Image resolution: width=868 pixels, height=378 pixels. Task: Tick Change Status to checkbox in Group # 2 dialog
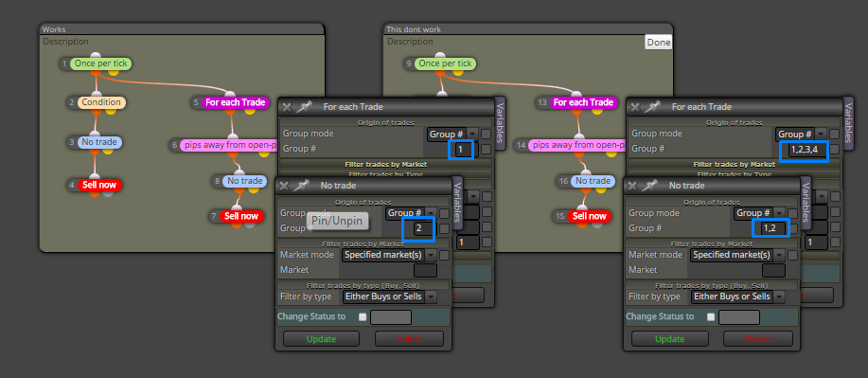[363, 317]
